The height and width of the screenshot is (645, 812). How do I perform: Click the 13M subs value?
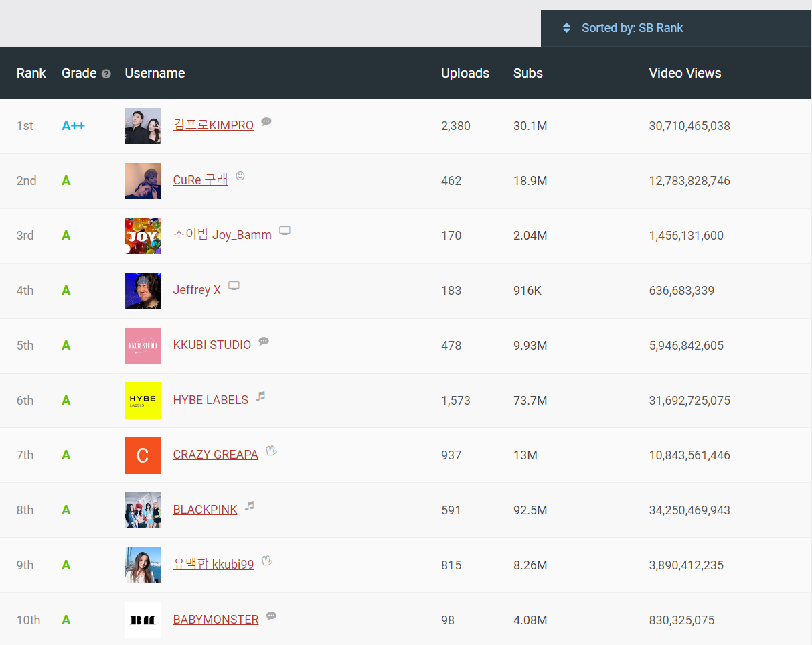[525, 455]
